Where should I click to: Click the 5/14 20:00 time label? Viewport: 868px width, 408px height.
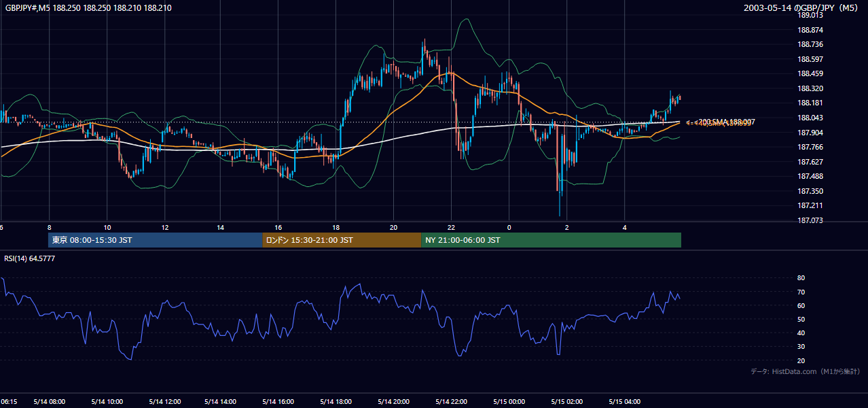[394, 402]
